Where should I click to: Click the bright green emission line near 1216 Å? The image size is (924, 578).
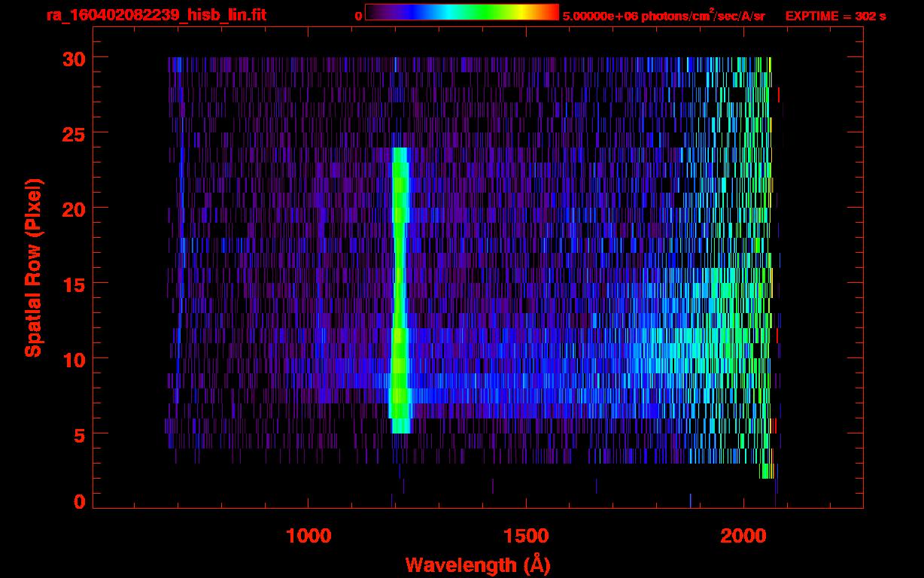pyautogui.click(x=400, y=290)
